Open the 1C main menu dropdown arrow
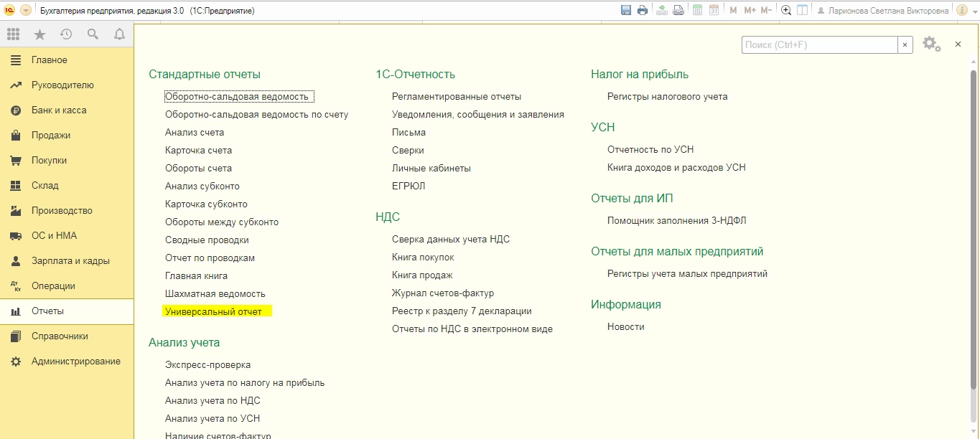The height and width of the screenshot is (439, 980). (26, 11)
